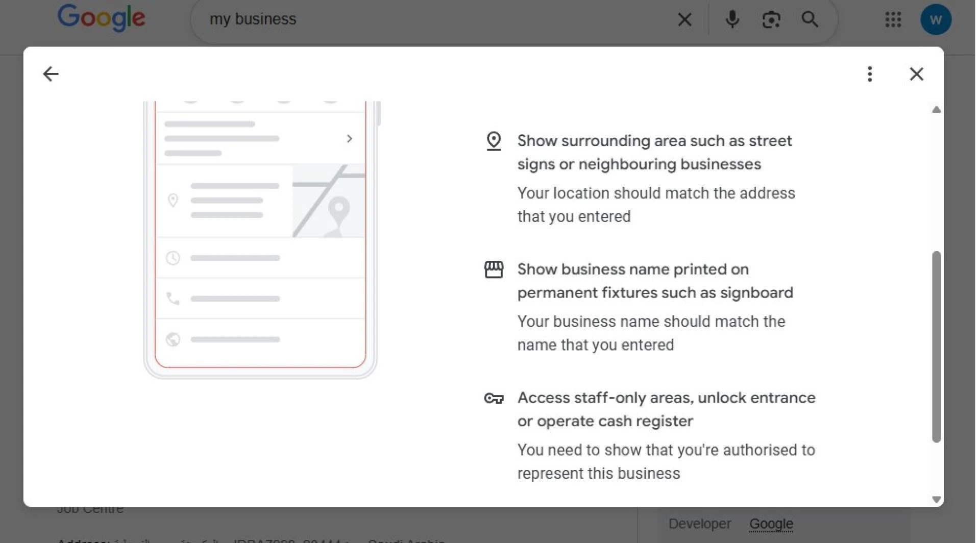Close the verification dialog
This screenshot has height=543, width=980.
pyautogui.click(x=916, y=74)
